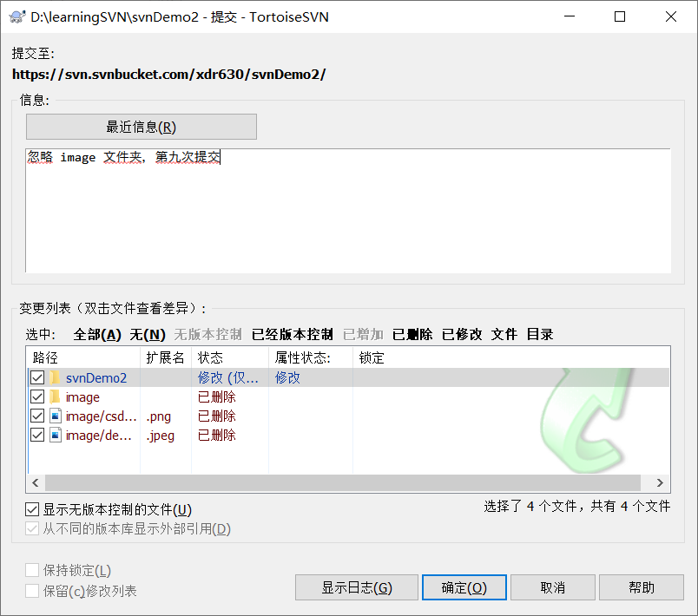Click the TortoiseSVN icon in the title bar

[x=15, y=16]
